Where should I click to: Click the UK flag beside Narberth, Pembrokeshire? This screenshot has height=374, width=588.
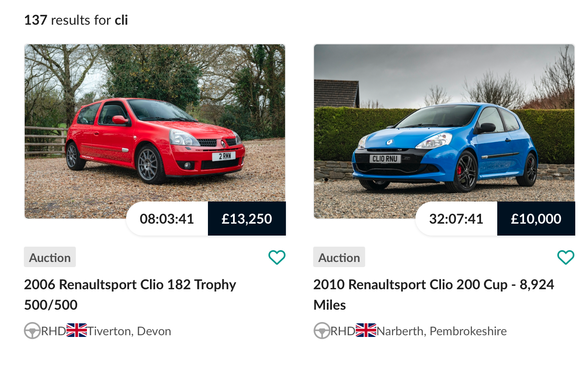click(x=366, y=331)
